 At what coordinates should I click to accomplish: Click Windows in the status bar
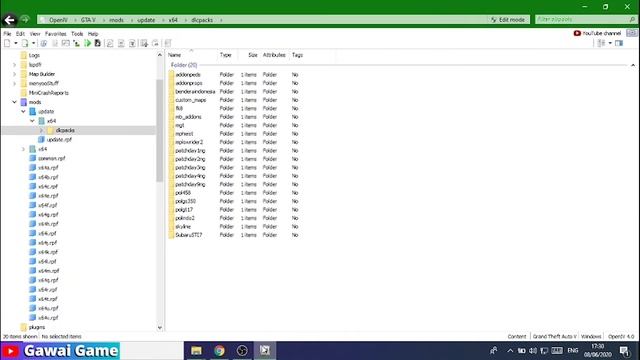pyautogui.click(x=591, y=337)
